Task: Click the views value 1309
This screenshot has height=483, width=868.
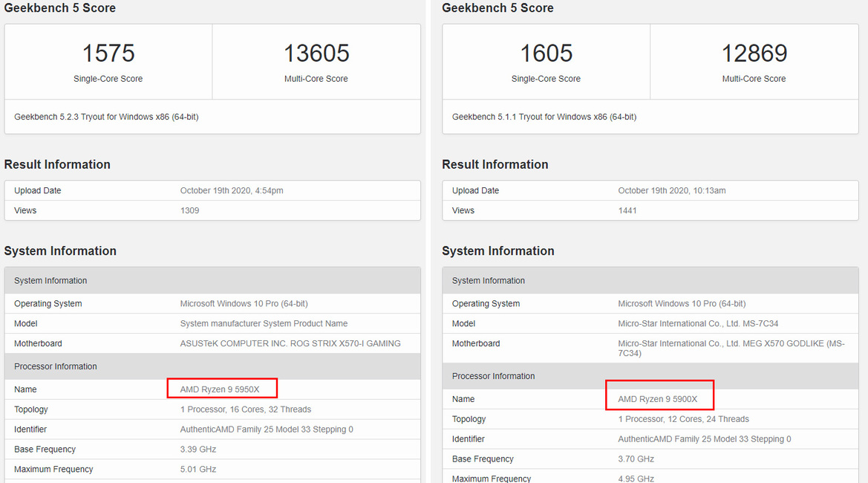Action: pyautogui.click(x=189, y=210)
